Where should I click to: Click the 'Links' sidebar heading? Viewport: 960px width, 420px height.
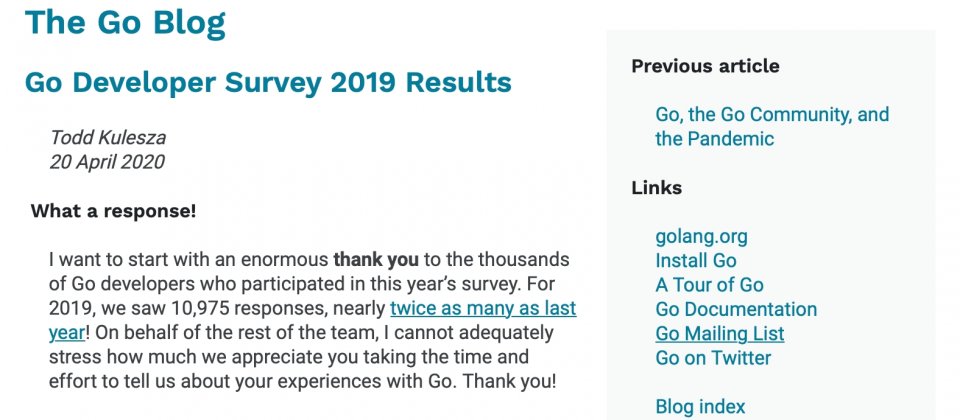tap(656, 187)
